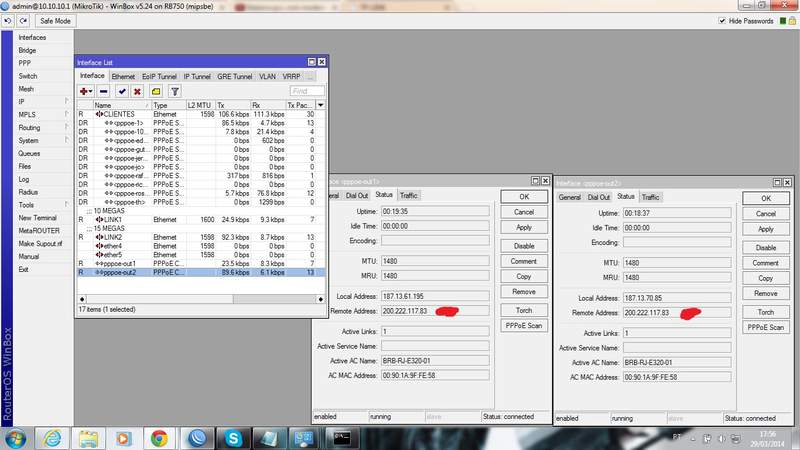Click the red X Disable icon
This screenshot has width=800, height=450.
[137, 91]
